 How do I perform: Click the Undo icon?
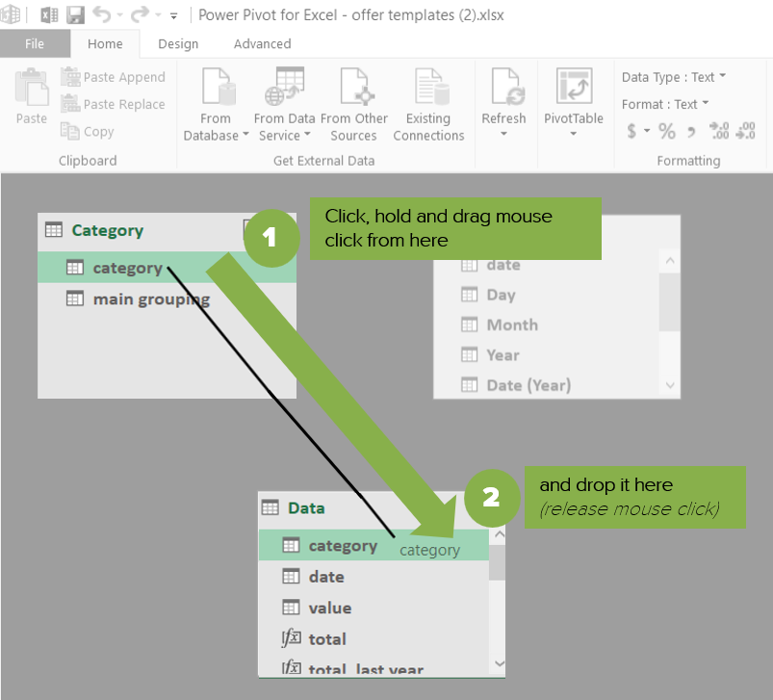[x=101, y=14]
